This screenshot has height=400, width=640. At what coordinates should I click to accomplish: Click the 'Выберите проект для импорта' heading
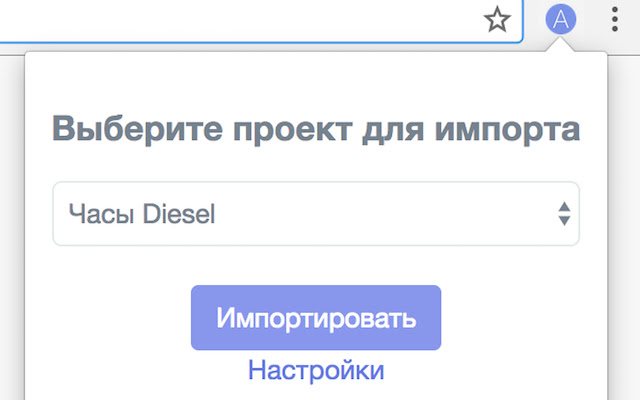coord(316,130)
